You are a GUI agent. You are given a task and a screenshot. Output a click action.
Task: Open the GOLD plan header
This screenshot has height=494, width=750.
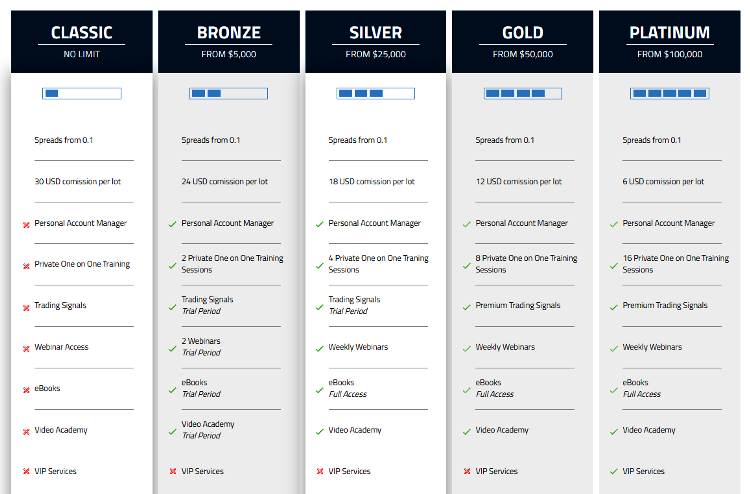point(522,42)
